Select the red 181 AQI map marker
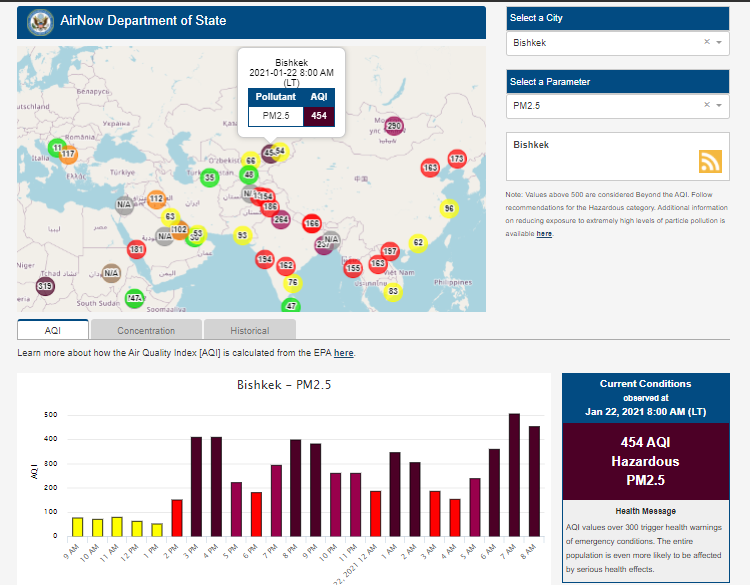The image size is (750, 585). coord(136,249)
